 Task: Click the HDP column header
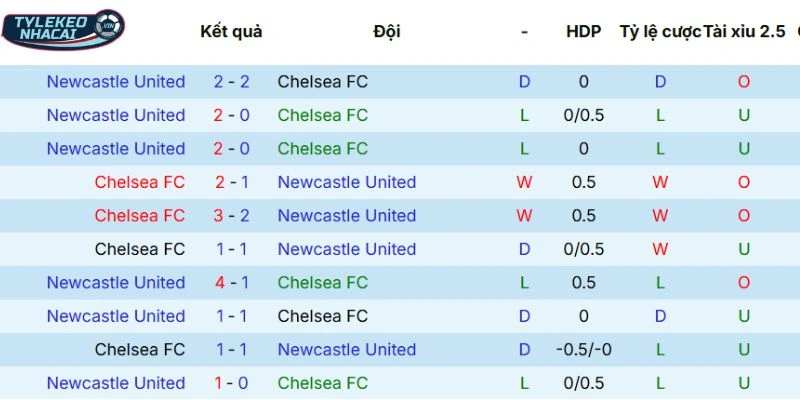583,31
